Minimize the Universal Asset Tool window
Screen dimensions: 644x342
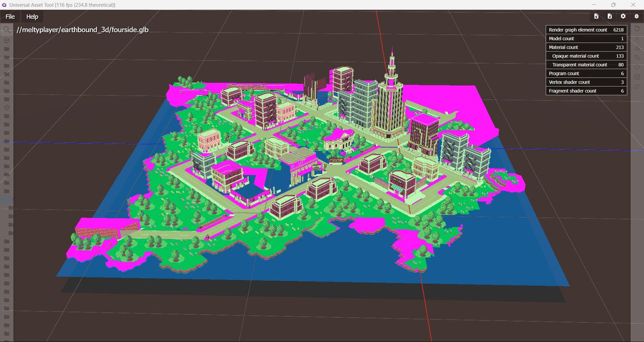pyautogui.click(x=595, y=5)
